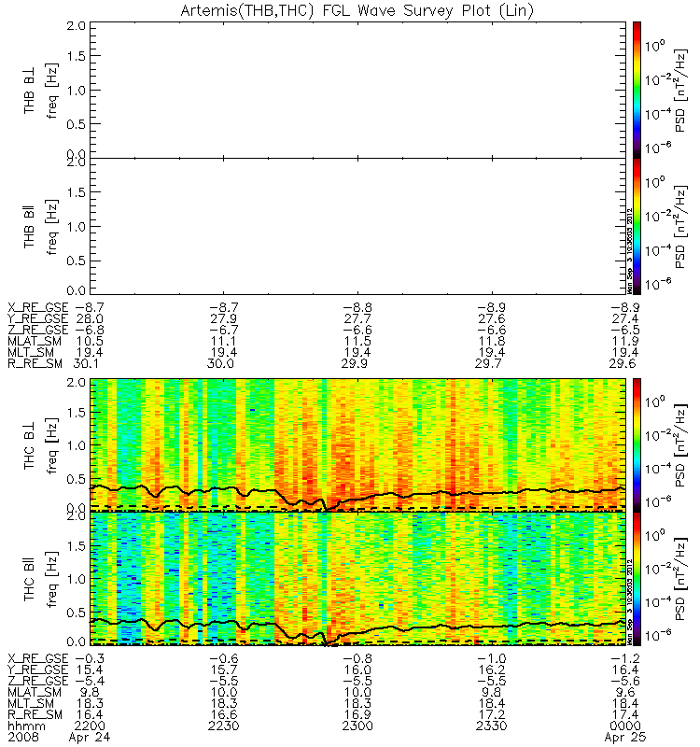Click the "THC B∥ freq [Hz]" axis label
This screenshot has height=747, width=700.
click(x=40, y=579)
